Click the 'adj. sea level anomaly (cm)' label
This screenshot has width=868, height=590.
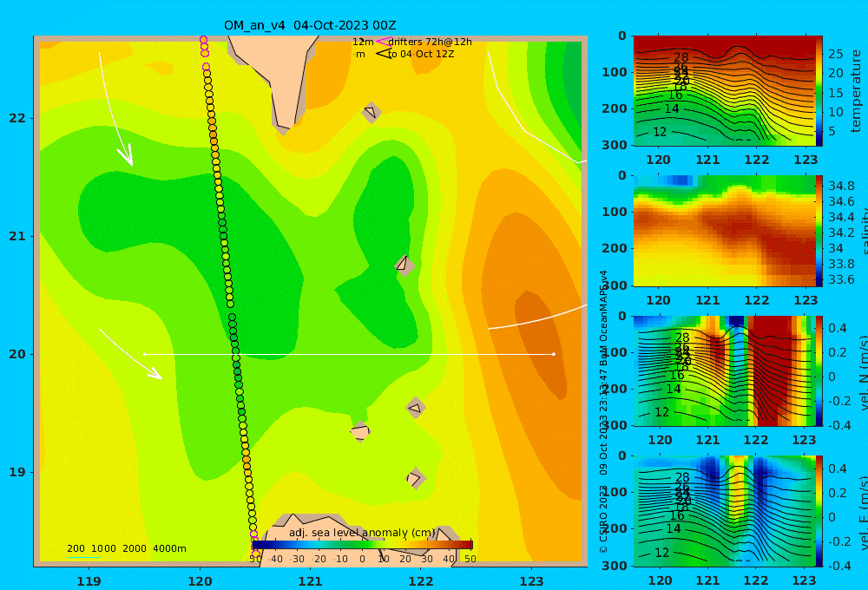pos(362,533)
